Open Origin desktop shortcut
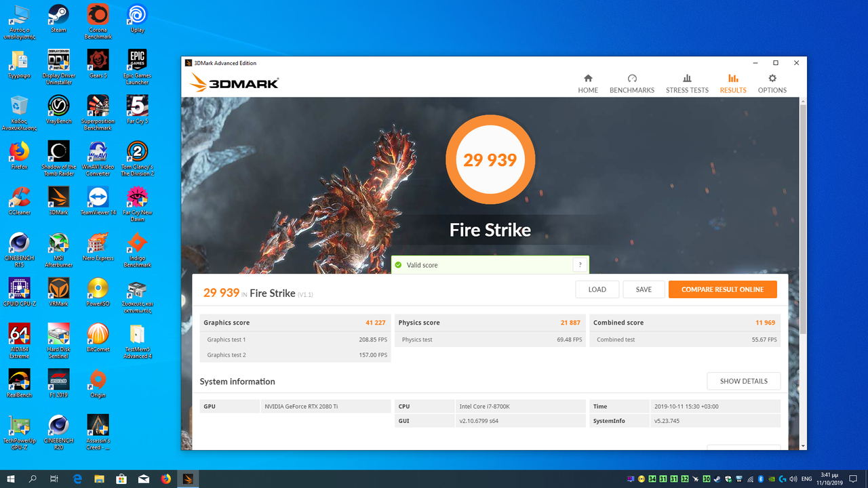 click(x=98, y=383)
